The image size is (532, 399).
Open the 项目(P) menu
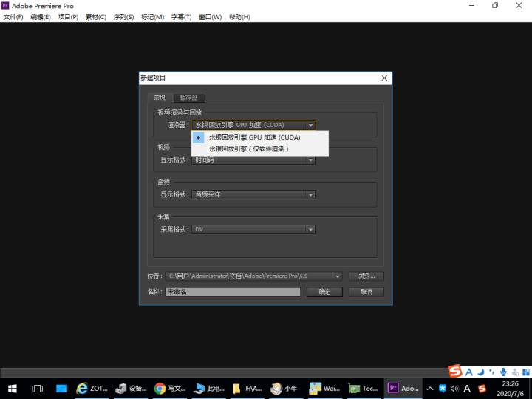(68, 17)
